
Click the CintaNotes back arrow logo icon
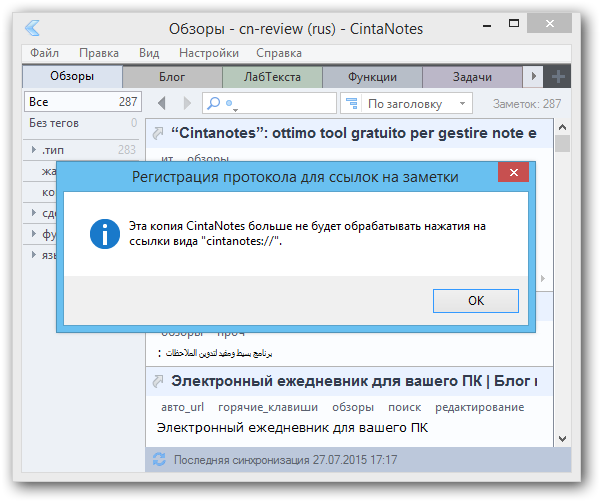[x=32, y=28]
